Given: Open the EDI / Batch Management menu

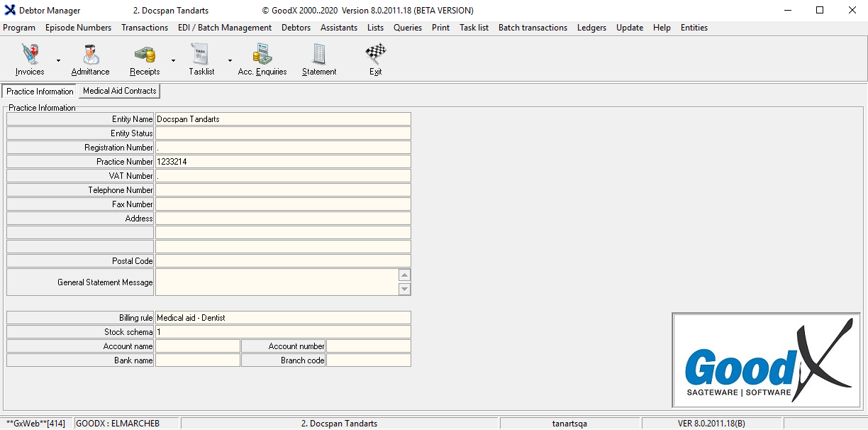Looking at the screenshot, I should point(225,28).
